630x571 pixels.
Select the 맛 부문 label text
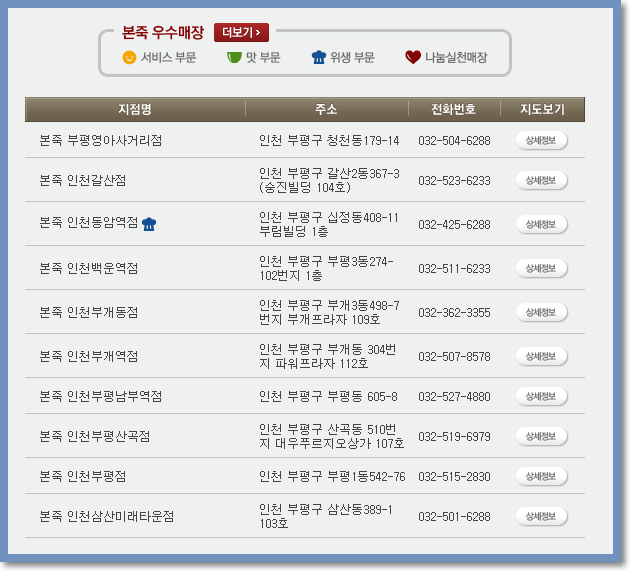263,57
